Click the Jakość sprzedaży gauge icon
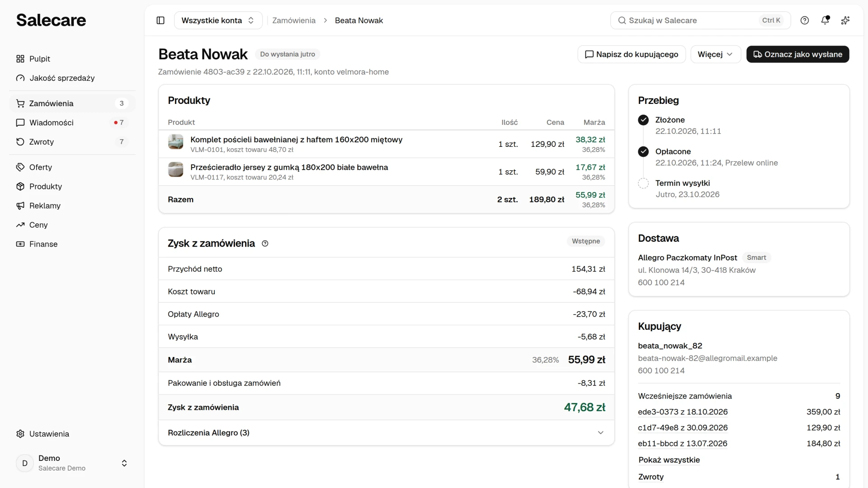868x488 pixels. (x=20, y=78)
